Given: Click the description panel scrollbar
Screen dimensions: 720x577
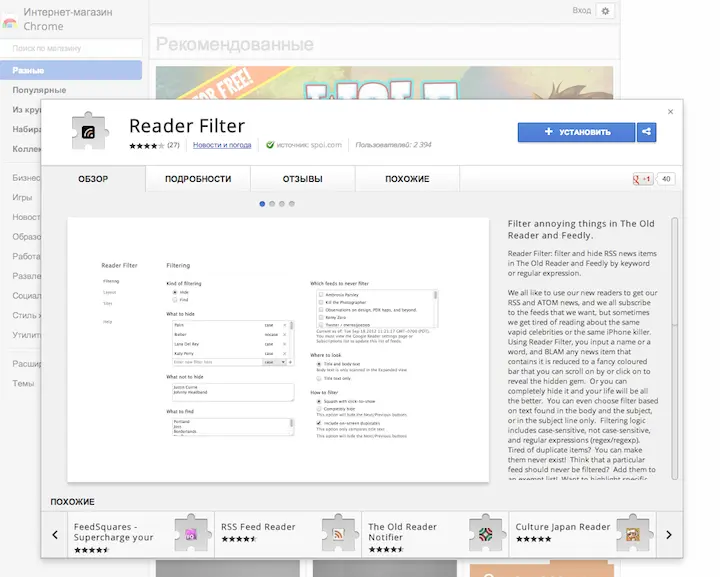Looking at the screenshot, I should click(x=675, y=348).
